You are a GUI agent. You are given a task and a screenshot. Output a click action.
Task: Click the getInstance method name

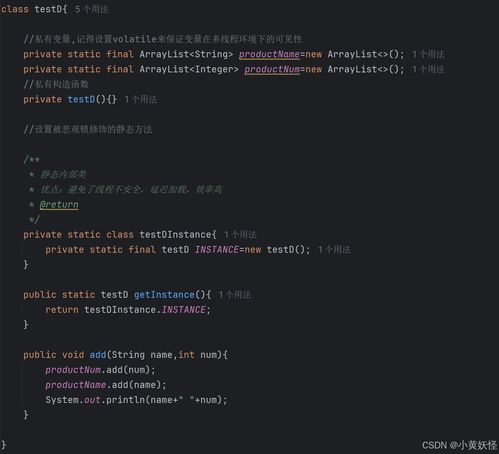tap(164, 295)
